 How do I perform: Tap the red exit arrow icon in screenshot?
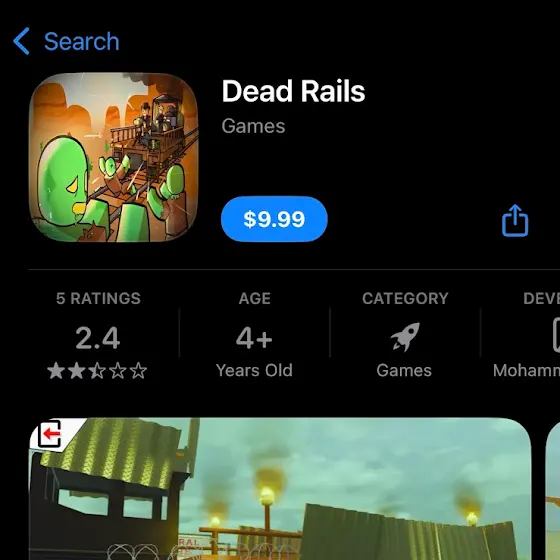point(50,434)
